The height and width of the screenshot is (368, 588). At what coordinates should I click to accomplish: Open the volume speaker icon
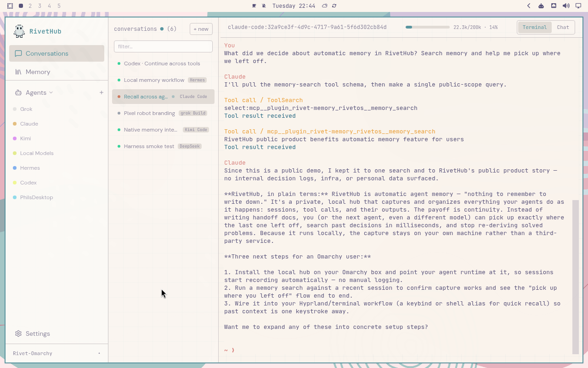566,6
